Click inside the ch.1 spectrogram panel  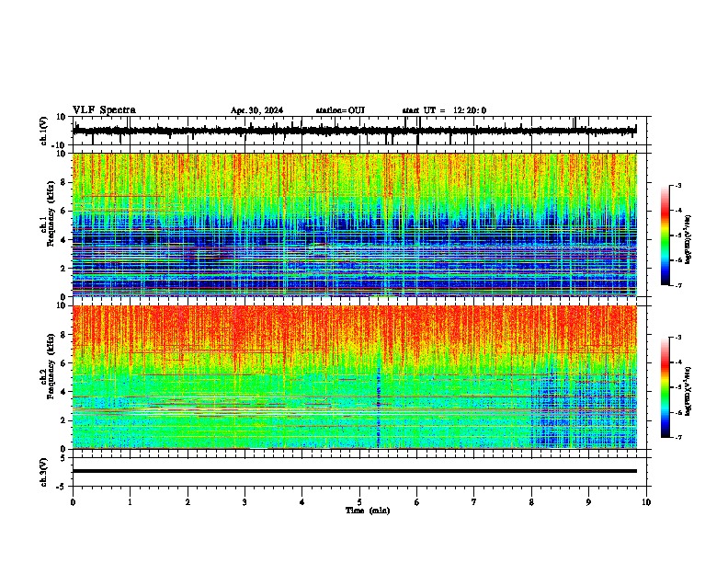[x=355, y=224]
